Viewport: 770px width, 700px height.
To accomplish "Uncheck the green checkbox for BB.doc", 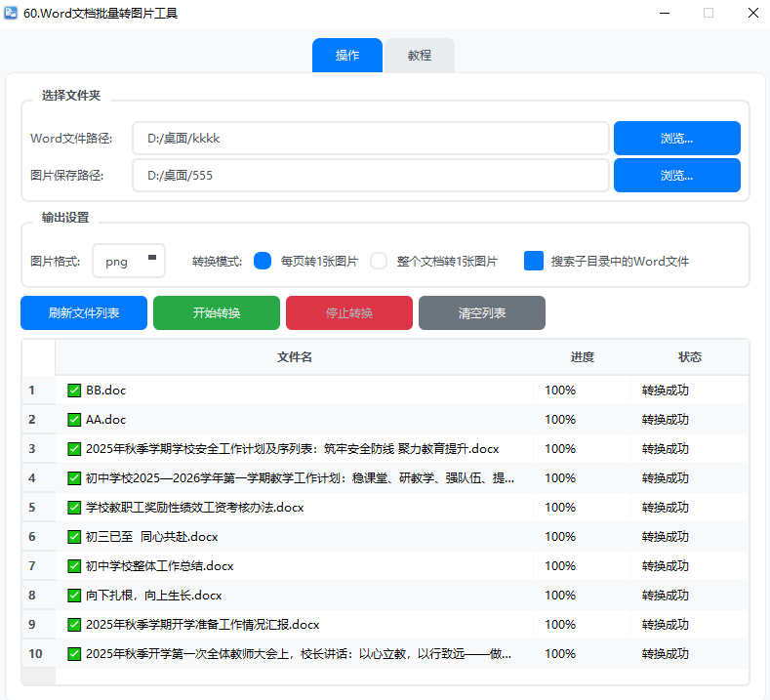I will pyautogui.click(x=74, y=391).
